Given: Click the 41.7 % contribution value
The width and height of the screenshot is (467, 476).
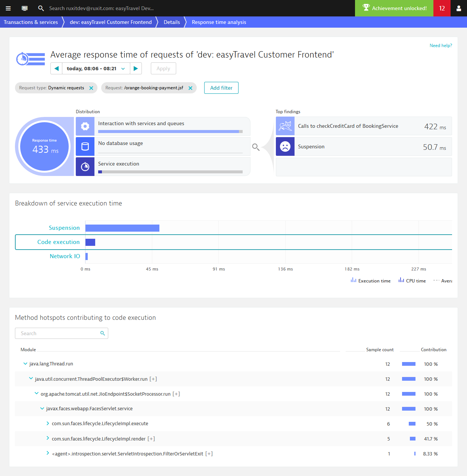Looking at the screenshot, I should pyautogui.click(x=431, y=439).
